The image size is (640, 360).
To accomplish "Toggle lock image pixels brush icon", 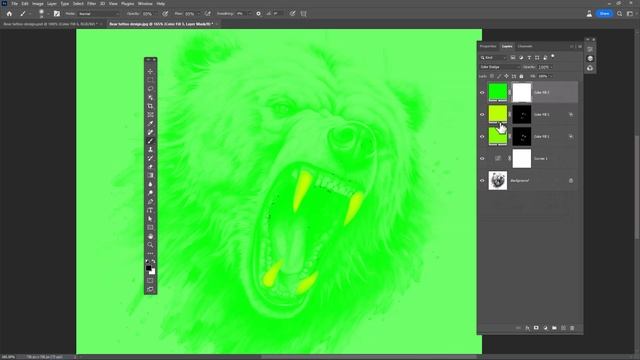I will pos(499,76).
